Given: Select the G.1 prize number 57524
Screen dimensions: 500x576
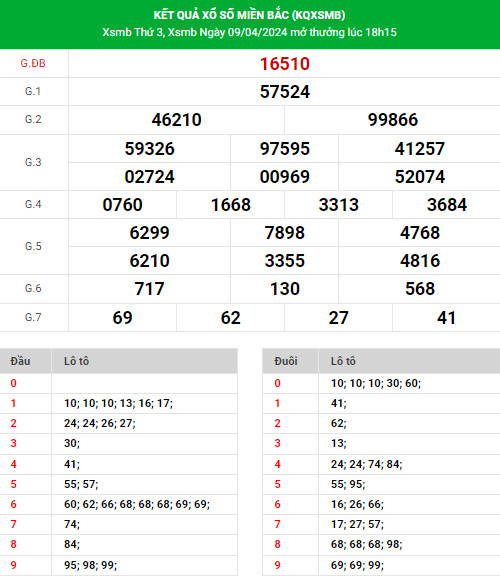Looking at the screenshot, I should [x=285, y=92].
